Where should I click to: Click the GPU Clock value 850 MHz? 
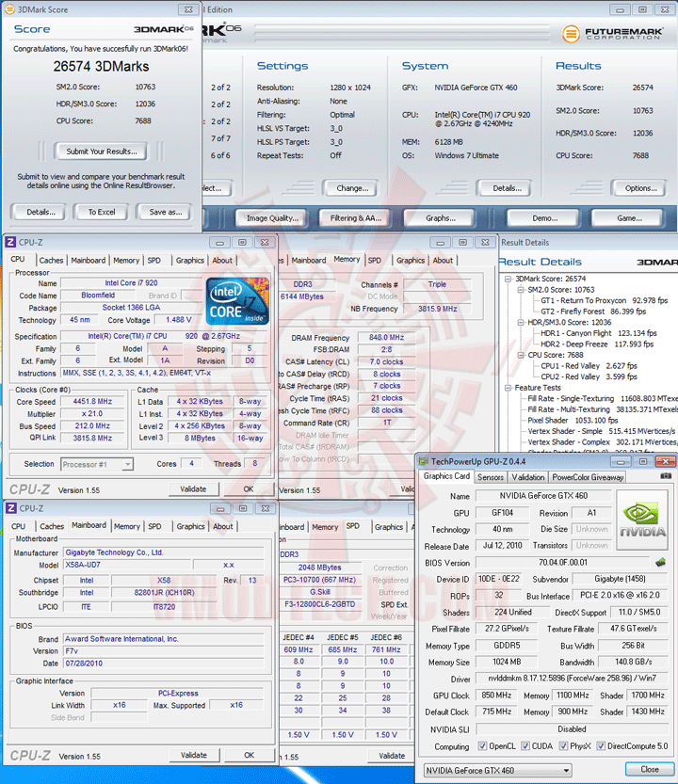tap(496, 696)
